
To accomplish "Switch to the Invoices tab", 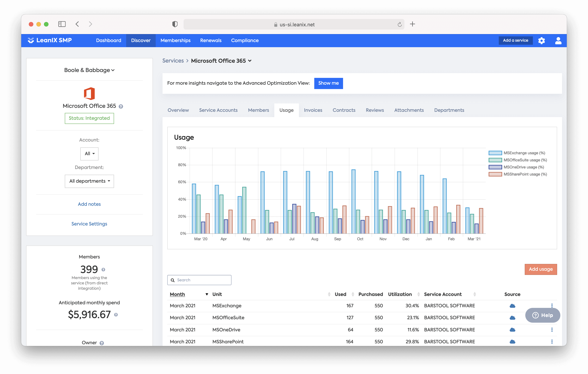I will click(313, 110).
